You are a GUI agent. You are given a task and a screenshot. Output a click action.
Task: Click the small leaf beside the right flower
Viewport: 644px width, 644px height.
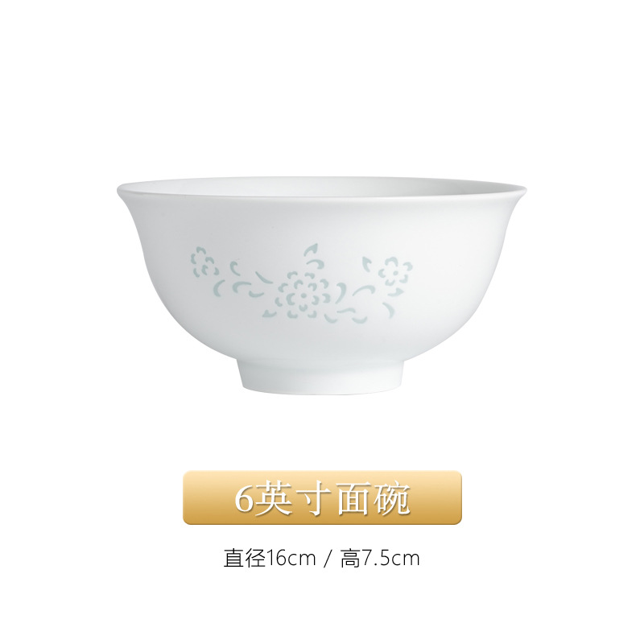coord(365,263)
